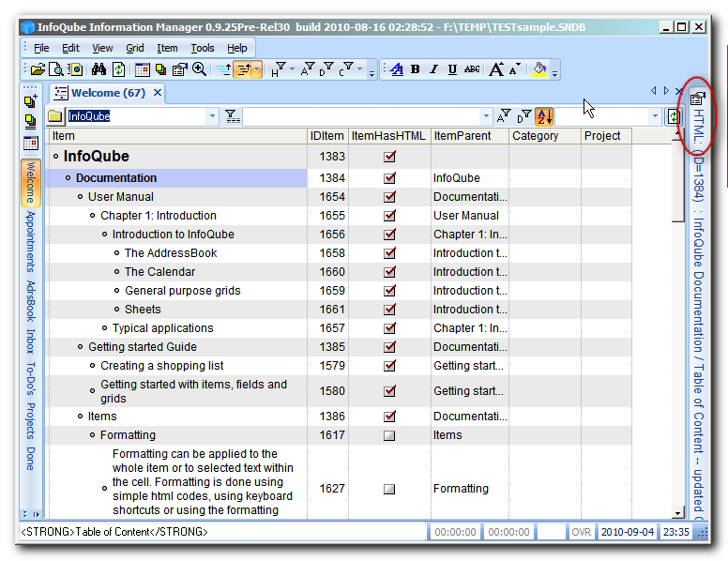Toggle ItemHasHTML checkbox for row 1627

[389, 489]
